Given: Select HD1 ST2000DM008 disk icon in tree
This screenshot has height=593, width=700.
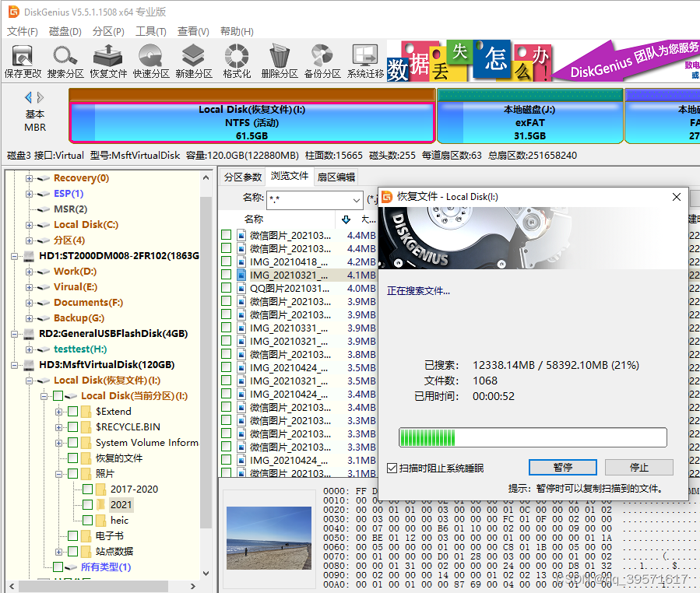Looking at the screenshot, I should pos(29,256).
